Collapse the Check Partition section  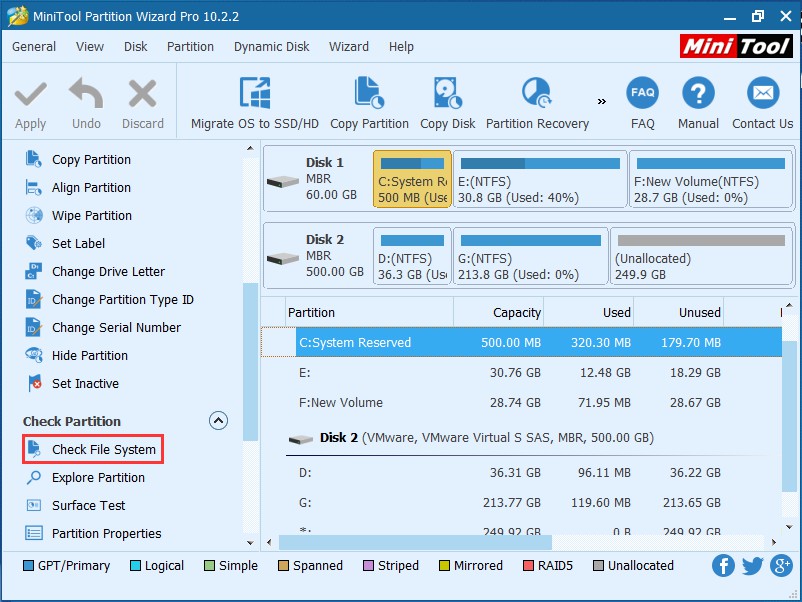pos(218,421)
